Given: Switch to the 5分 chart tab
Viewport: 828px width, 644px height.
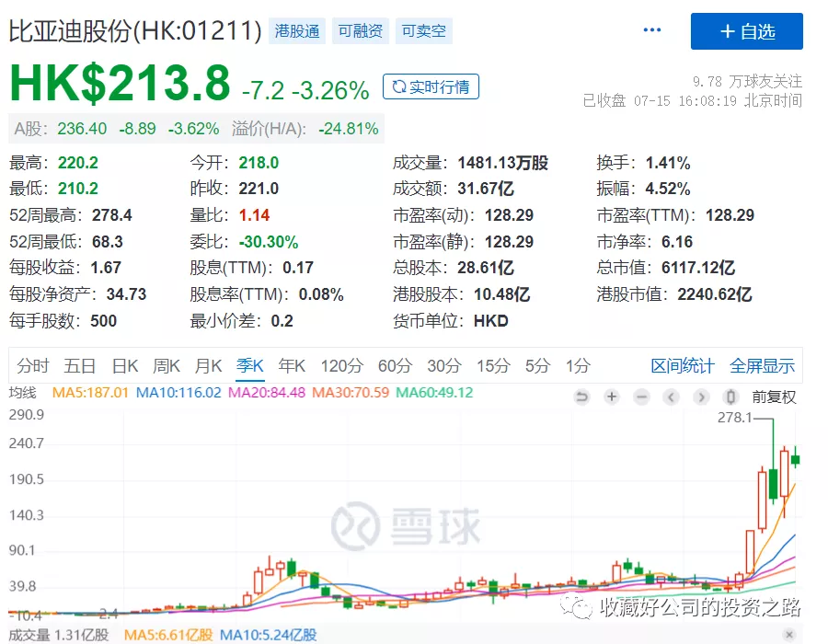Looking at the screenshot, I should (x=537, y=366).
